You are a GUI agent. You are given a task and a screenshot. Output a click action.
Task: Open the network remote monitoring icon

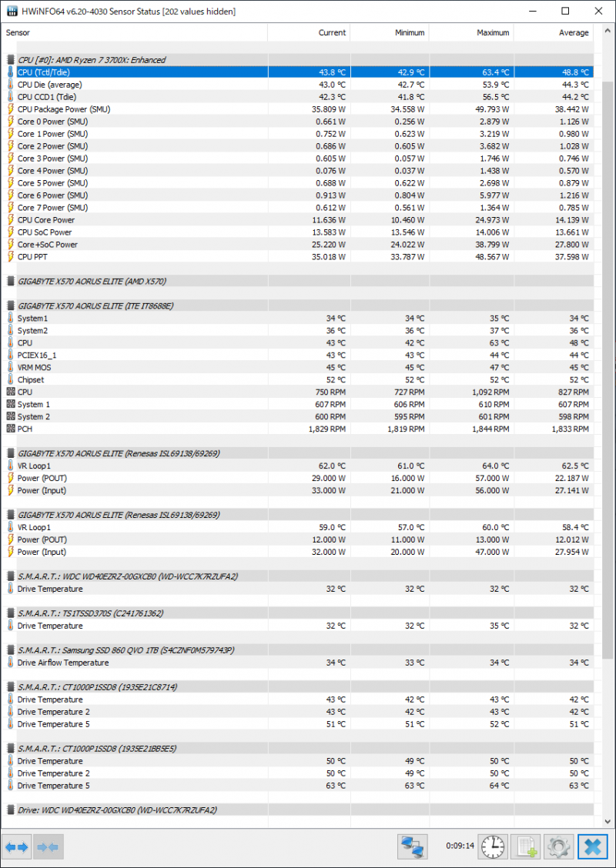[413, 846]
